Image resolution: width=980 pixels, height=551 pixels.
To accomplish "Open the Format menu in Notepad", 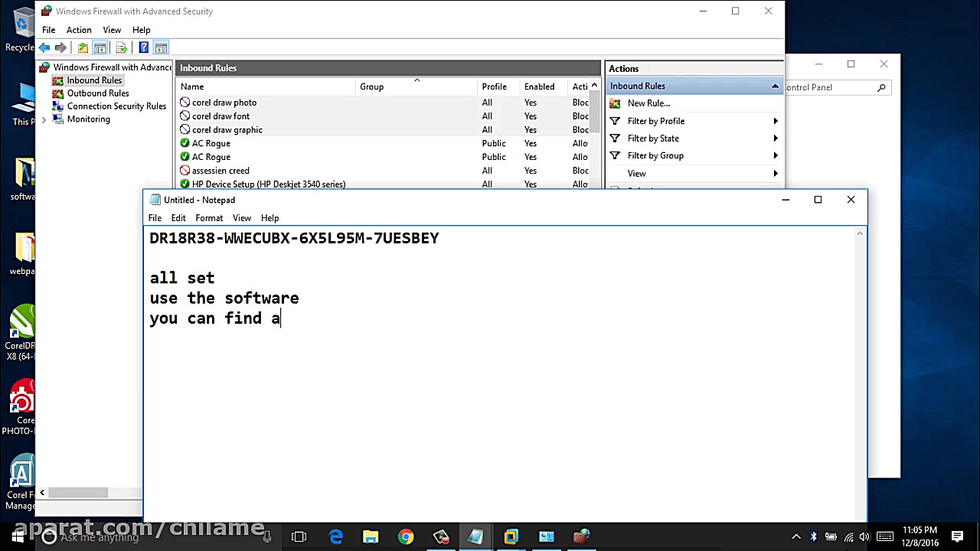I will pyautogui.click(x=208, y=218).
